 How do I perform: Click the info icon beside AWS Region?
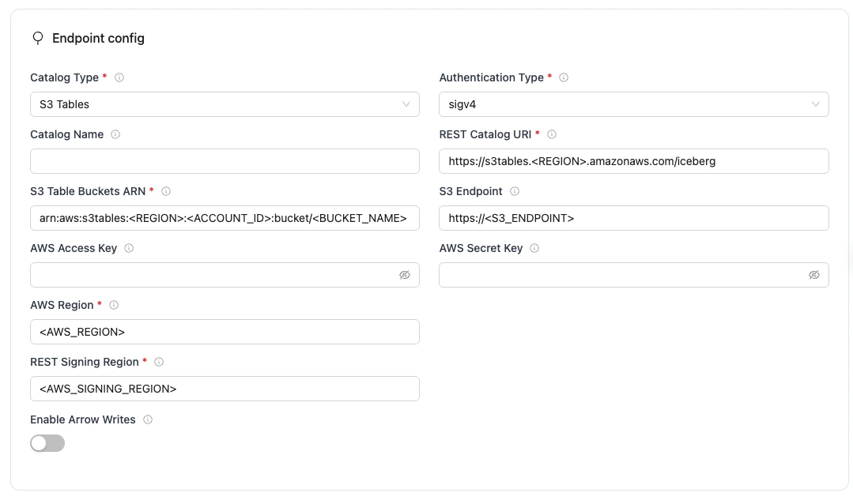tap(114, 305)
